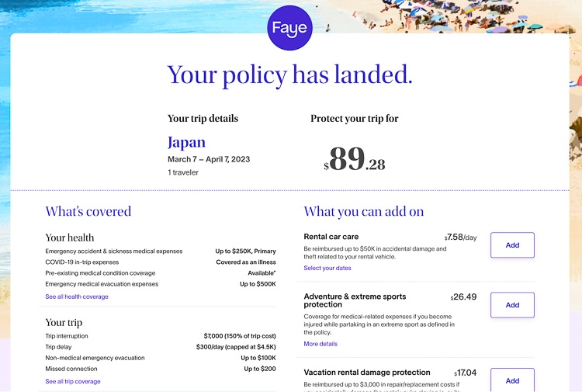This screenshot has width=582, height=392.
Task: See all trip coverage
Action: pos(73,381)
